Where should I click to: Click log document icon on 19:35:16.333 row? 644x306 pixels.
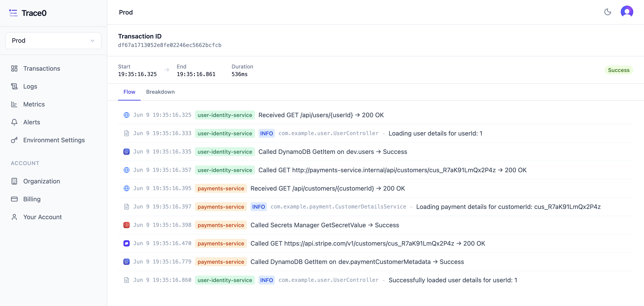point(127,133)
